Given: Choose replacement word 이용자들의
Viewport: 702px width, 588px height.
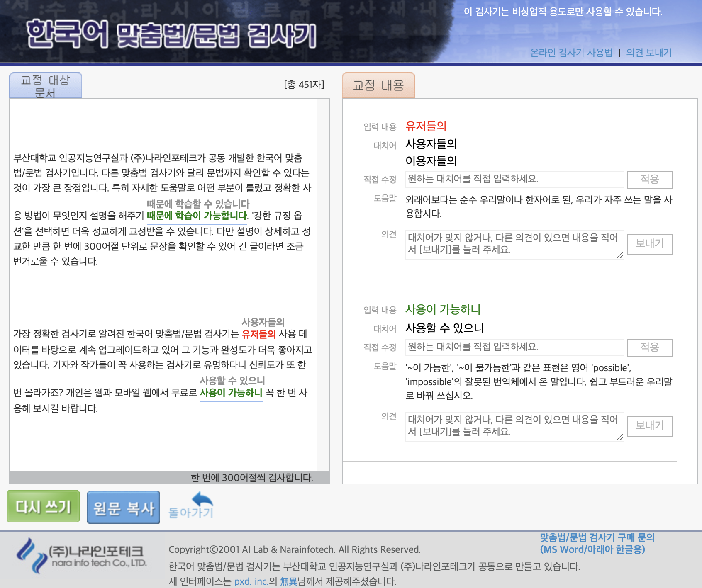Looking at the screenshot, I should pyautogui.click(x=431, y=160).
